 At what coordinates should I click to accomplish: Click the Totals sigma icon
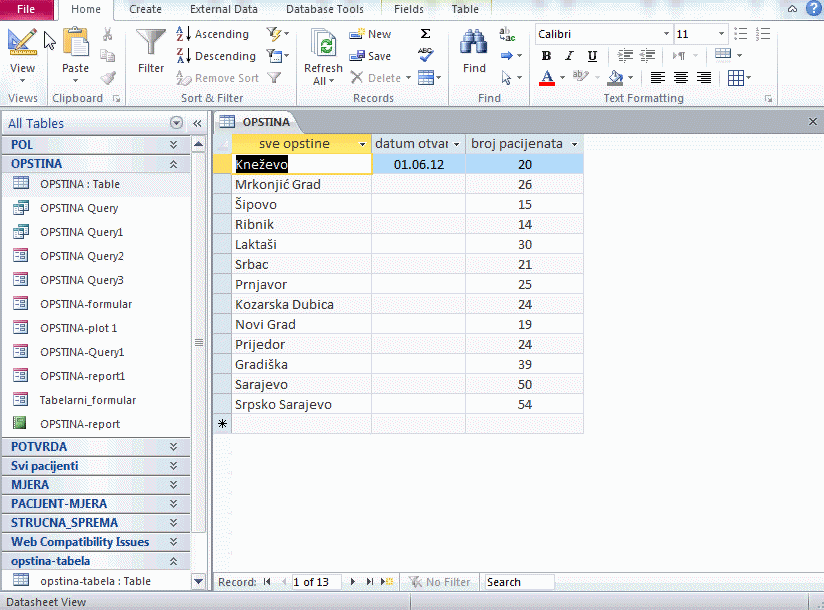[x=426, y=34]
